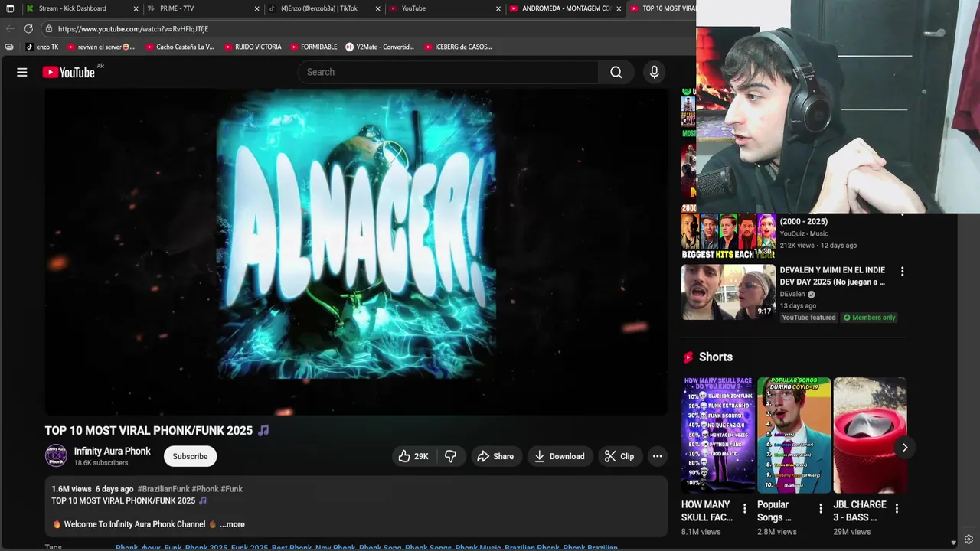The height and width of the screenshot is (551, 980).
Task: Click the YouTube search field
Action: click(x=448, y=72)
